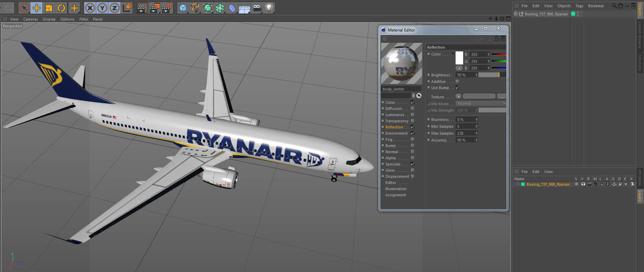This screenshot has width=644, height=272.
Task: Toggle Y axis lock
Action: tap(102, 8)
